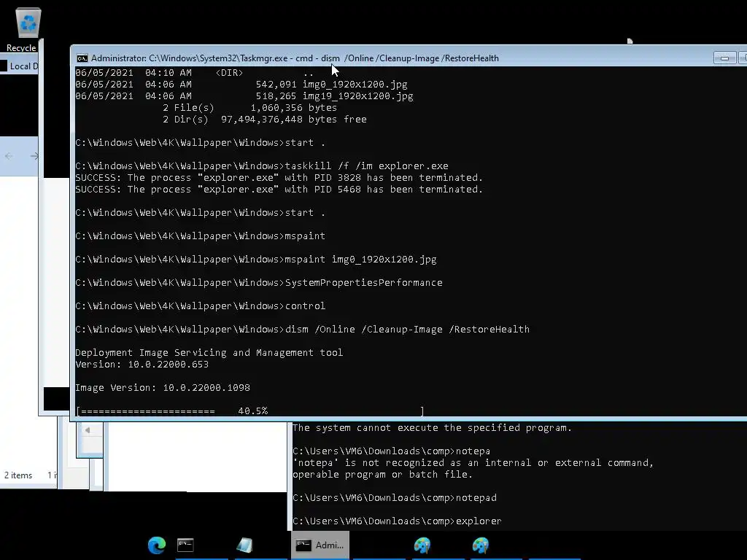Image resolution: width=747 pixels, height=560 pixels.
Task: Click 'The system cannot execute the specified program.'
Action: (x=432, y=427)
